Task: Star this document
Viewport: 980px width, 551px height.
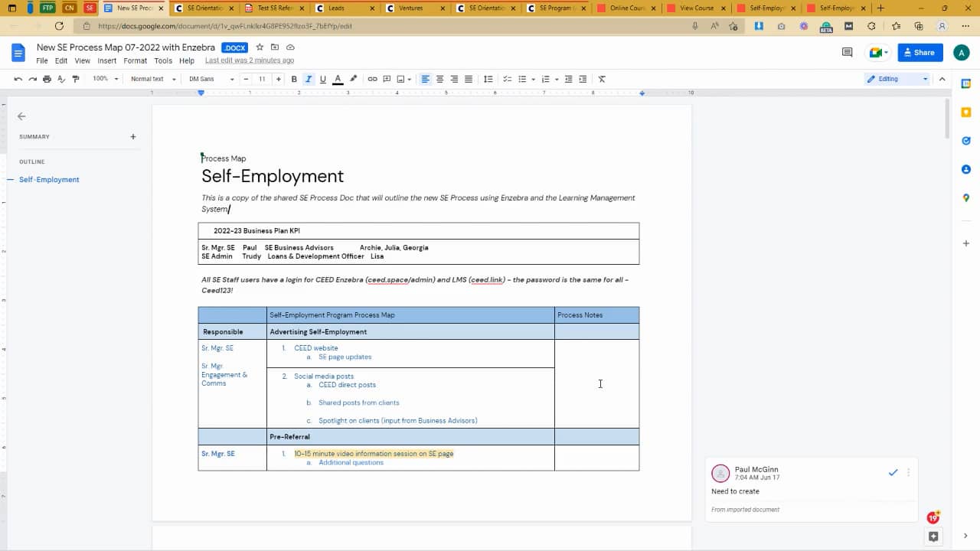Action: click(260, 47)
